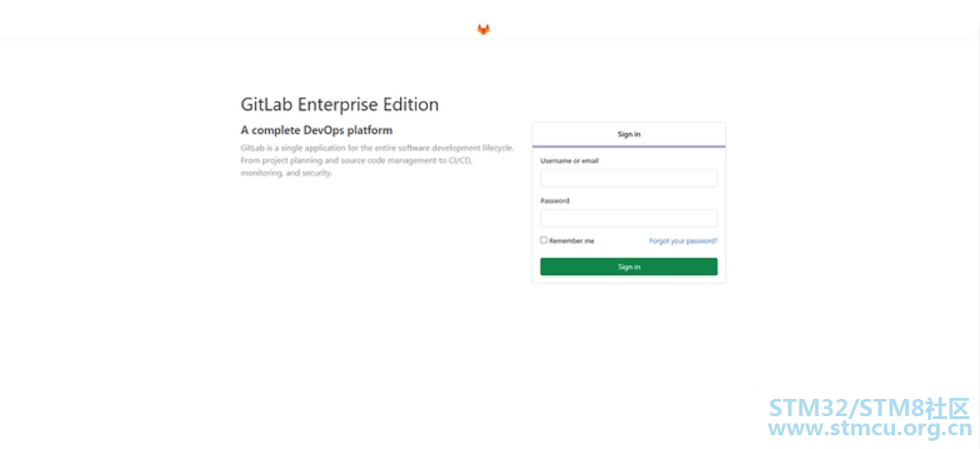Click the 'Remember me' label text
The height and width of the screenshot is (449, 980).
(572, 241)
